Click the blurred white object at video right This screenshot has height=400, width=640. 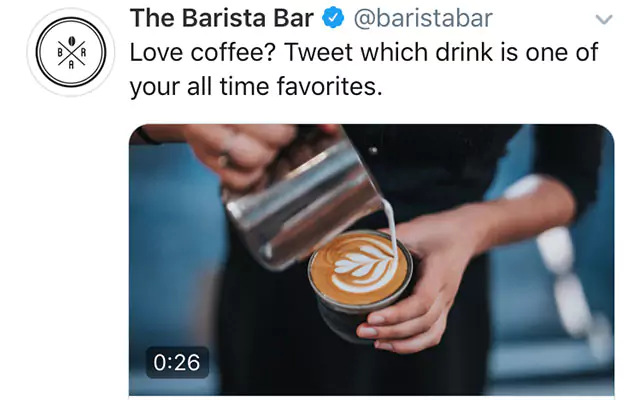(x=559, y=261)
